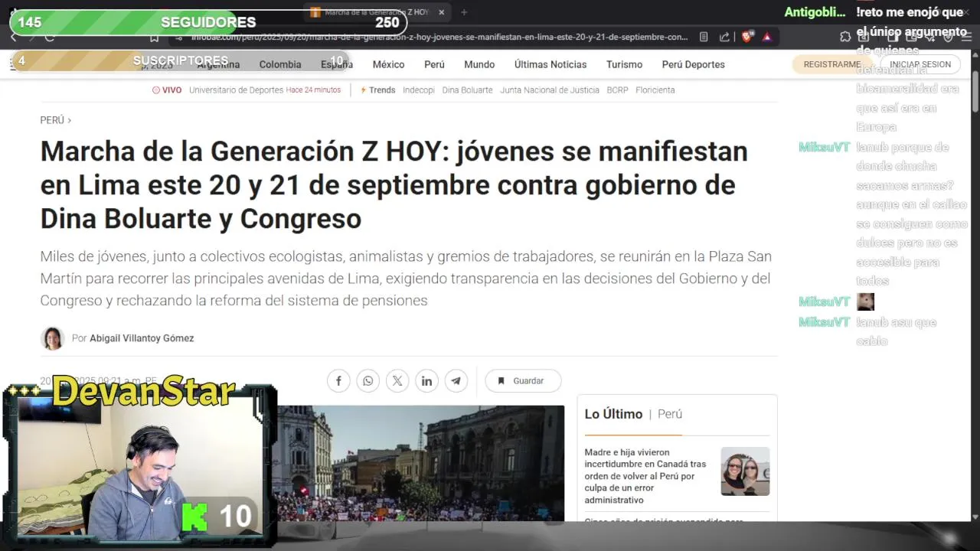
Task: Go back to previous page
Action: tap(12, 37)
